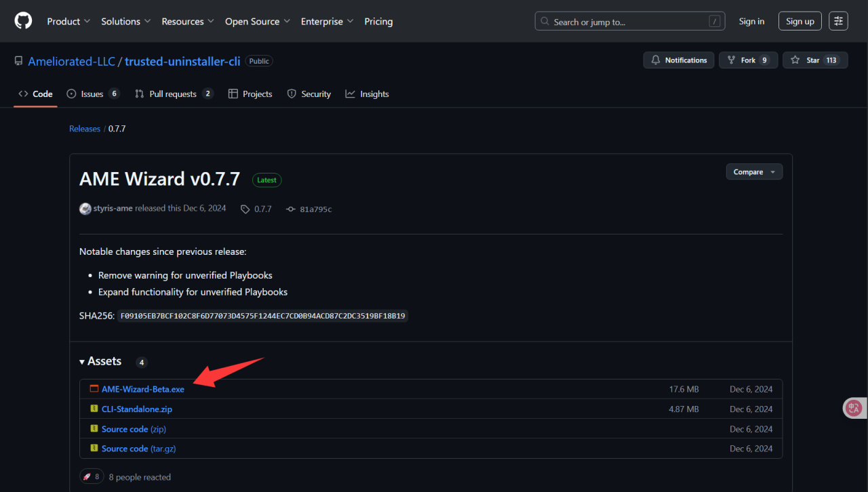
Task: Click the Source code (tar.gz) file icon
Action: pos(94,449)
